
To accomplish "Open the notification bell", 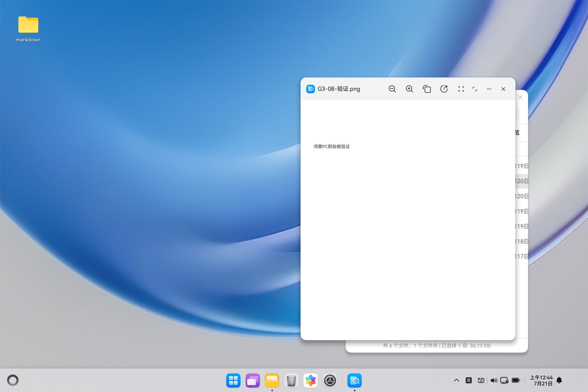I will tap(559, 381).
